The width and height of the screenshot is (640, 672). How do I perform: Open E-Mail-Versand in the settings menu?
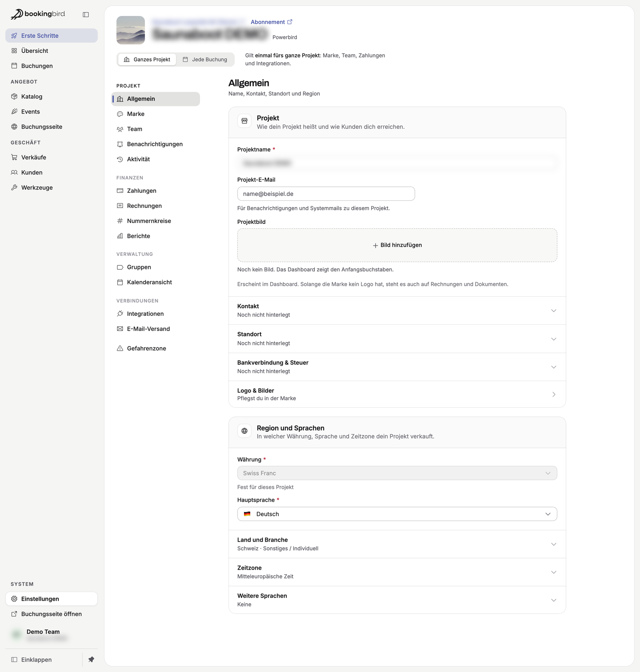pyautogui.click(x=156, y=329)
